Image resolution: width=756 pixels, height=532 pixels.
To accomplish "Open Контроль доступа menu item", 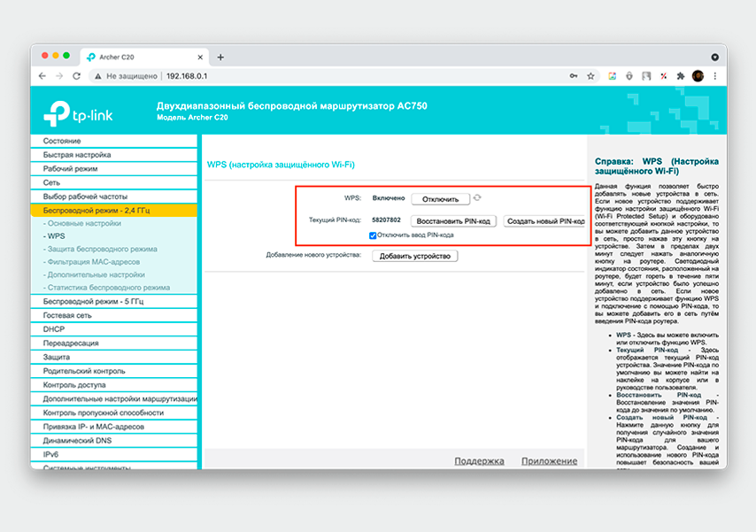I will pyautogui.click(x=114, y=385).
